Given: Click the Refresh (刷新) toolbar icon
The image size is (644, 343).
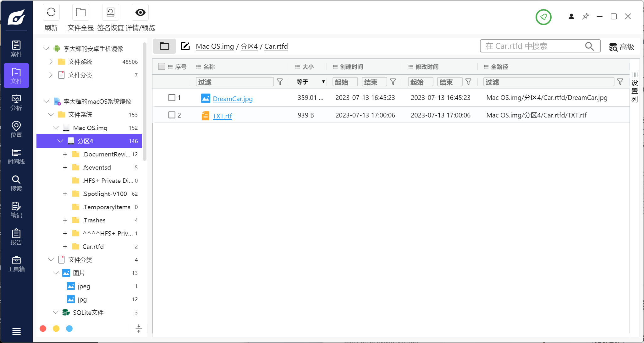Looking at the screenshot, I should pos(51,13).
